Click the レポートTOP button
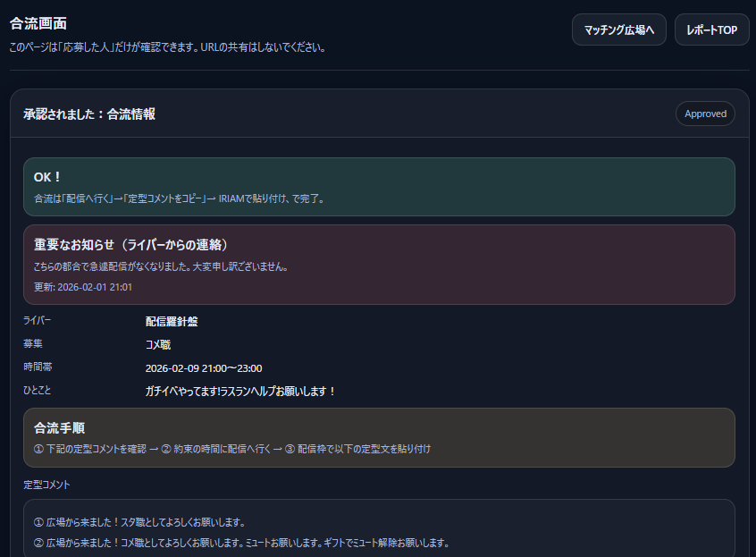Viewport: 756px width, 557px height. tap(711, 30)
